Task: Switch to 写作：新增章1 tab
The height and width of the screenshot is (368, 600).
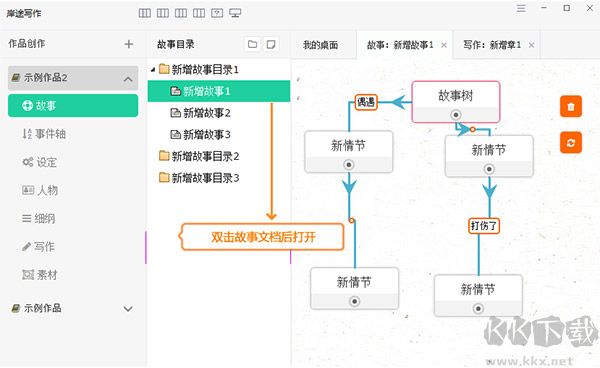Action: pos(492,45)
